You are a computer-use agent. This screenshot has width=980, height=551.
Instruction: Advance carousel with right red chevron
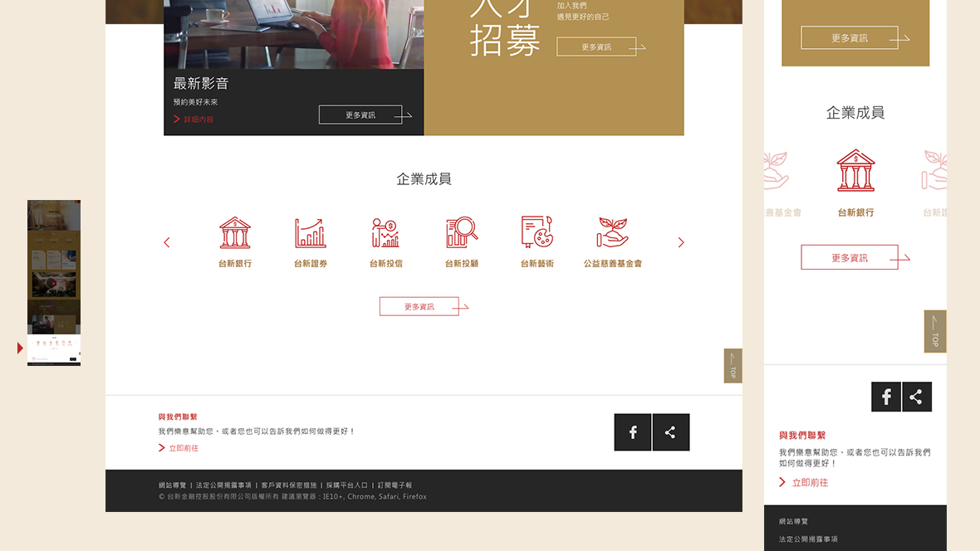[681, 242]
